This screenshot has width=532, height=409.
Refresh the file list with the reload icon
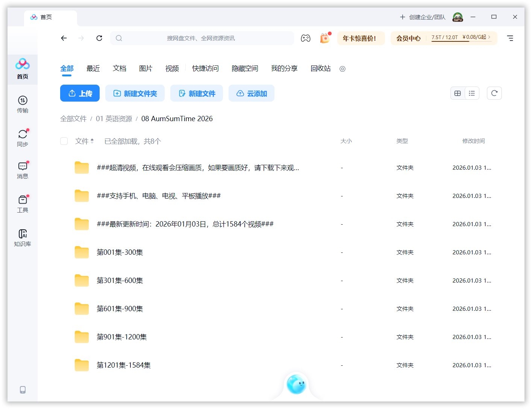coord(494,93)
